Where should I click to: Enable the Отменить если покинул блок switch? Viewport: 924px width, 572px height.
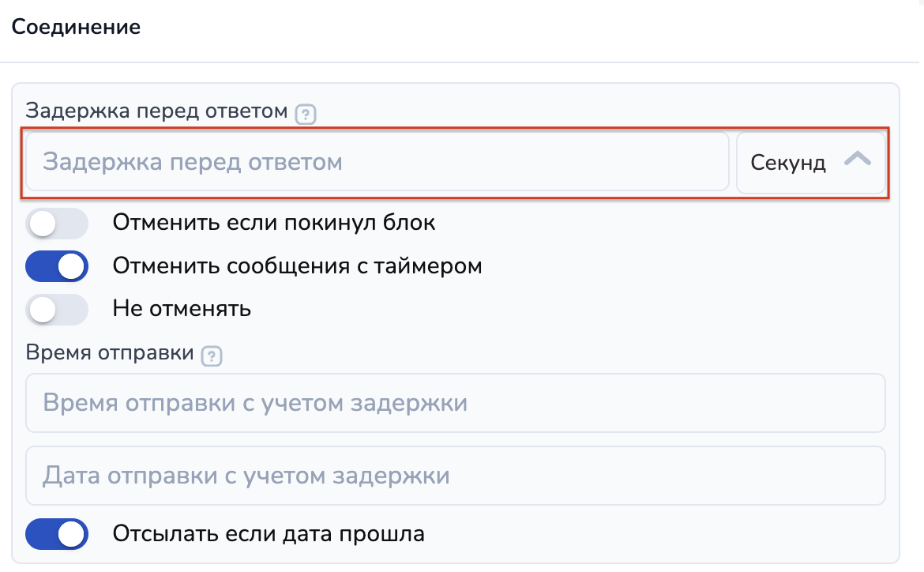tap(56, 224)
